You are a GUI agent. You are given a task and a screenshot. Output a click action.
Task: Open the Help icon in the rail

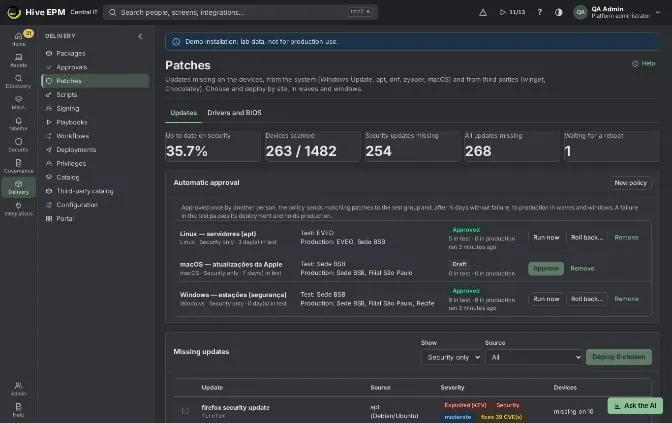click(18, 410)
